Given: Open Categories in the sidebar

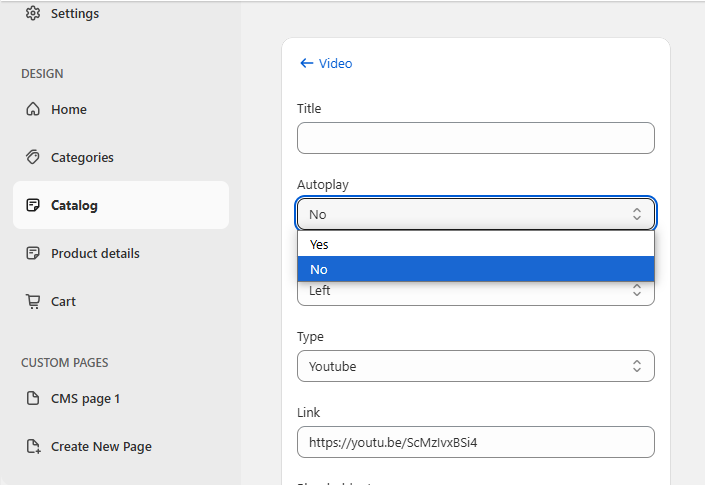Looking at the screenshot, I should tap(121, 157).
